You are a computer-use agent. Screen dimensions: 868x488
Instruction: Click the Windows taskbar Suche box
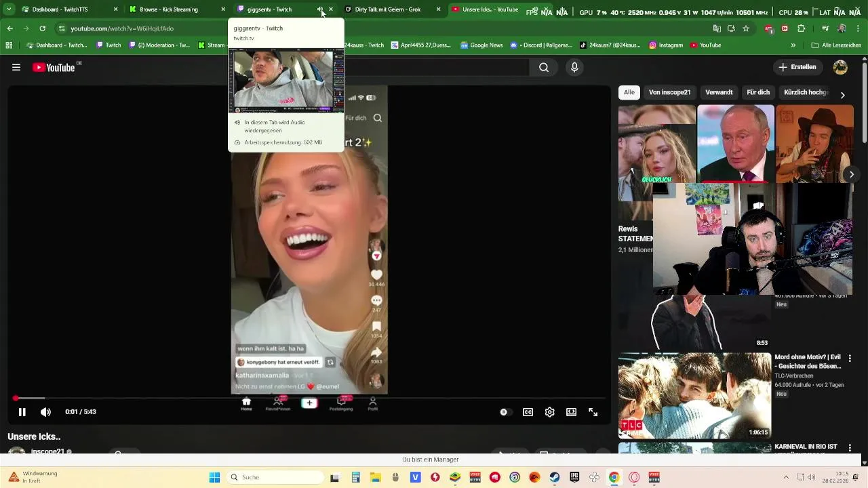tap(275, 477)
